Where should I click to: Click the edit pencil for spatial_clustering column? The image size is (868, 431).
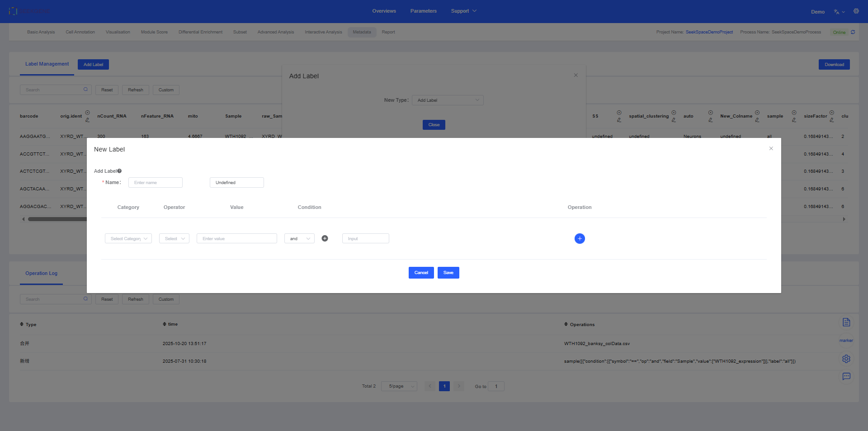(674, 120)
